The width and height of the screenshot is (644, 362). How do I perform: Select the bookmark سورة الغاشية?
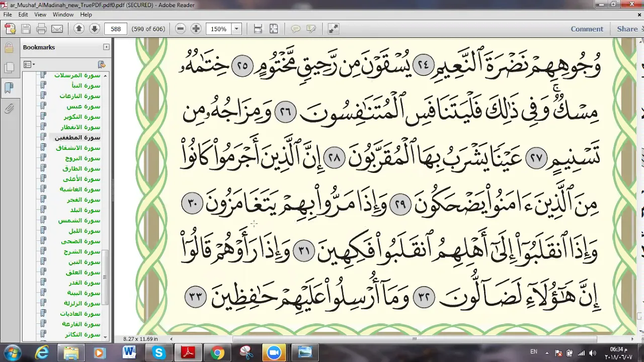(80, 190)
